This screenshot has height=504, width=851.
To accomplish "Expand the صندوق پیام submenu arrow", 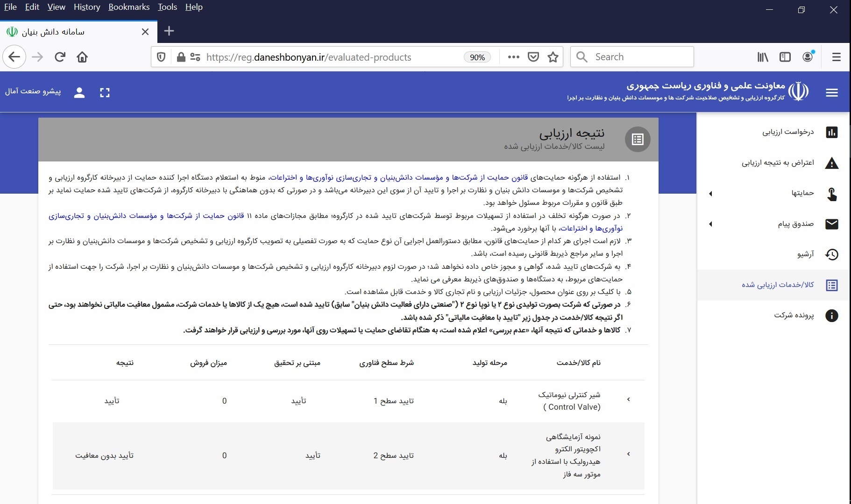I will click(x=710, y=224).
